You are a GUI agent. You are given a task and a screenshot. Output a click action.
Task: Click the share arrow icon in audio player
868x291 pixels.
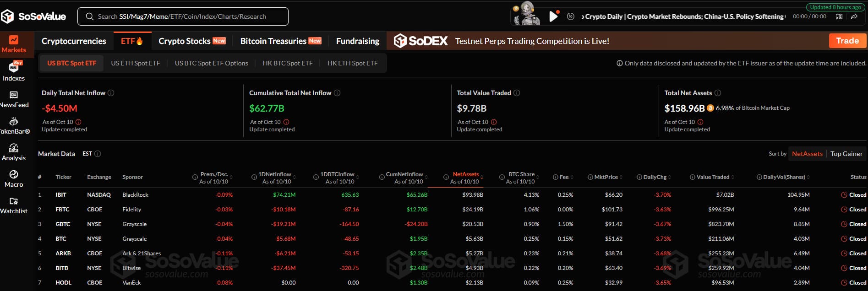854,16
